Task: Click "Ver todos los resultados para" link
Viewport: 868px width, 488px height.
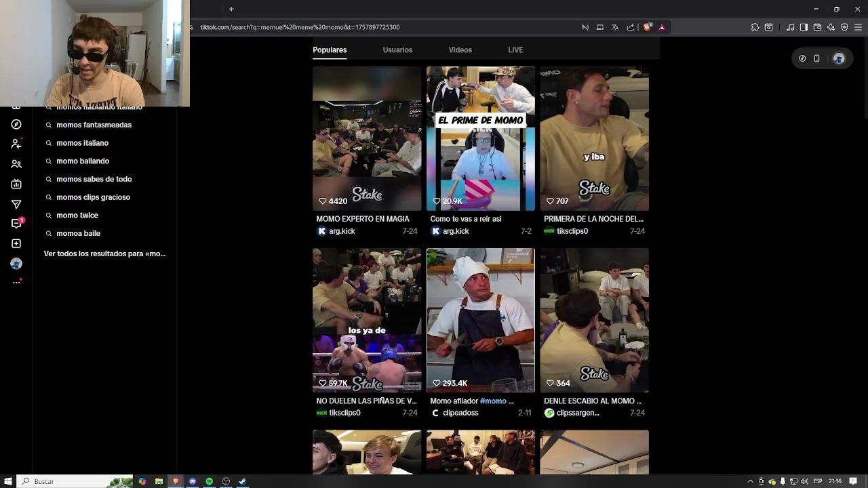Action: [x=104, y=253]
